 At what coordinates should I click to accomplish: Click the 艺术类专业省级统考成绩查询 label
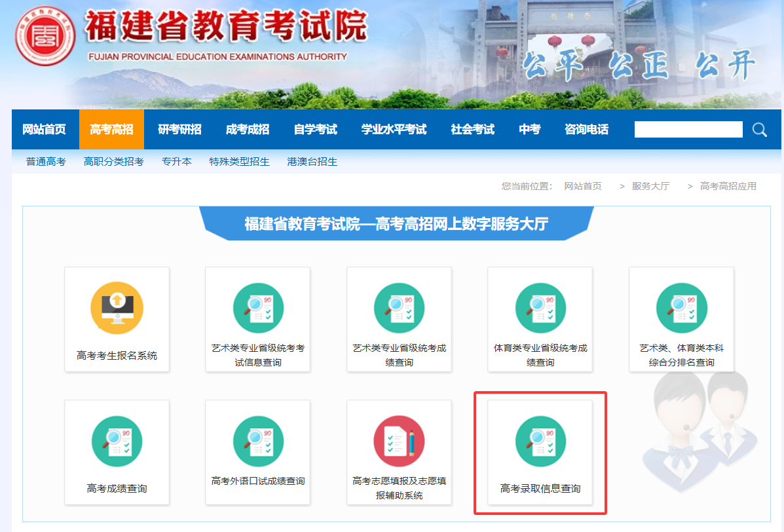tap(399, 355)
